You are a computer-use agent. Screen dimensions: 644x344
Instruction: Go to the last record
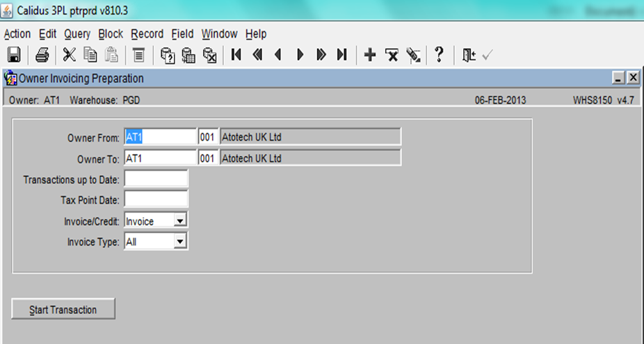click(341, 54)
